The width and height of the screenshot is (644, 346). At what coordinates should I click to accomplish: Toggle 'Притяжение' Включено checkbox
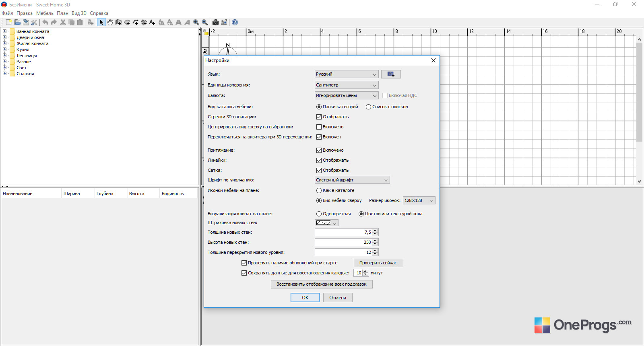(x=319, y=150)
